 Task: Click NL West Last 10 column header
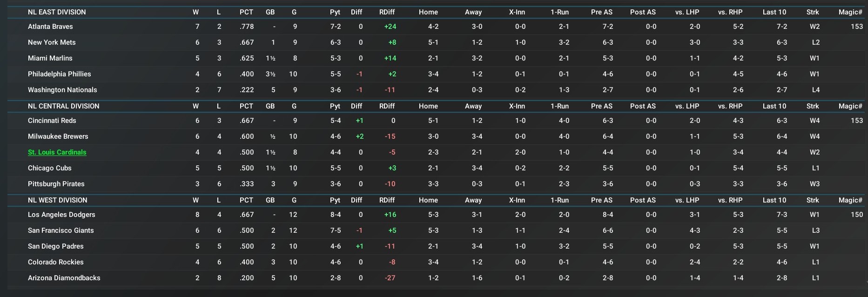[x=774, y=200]
